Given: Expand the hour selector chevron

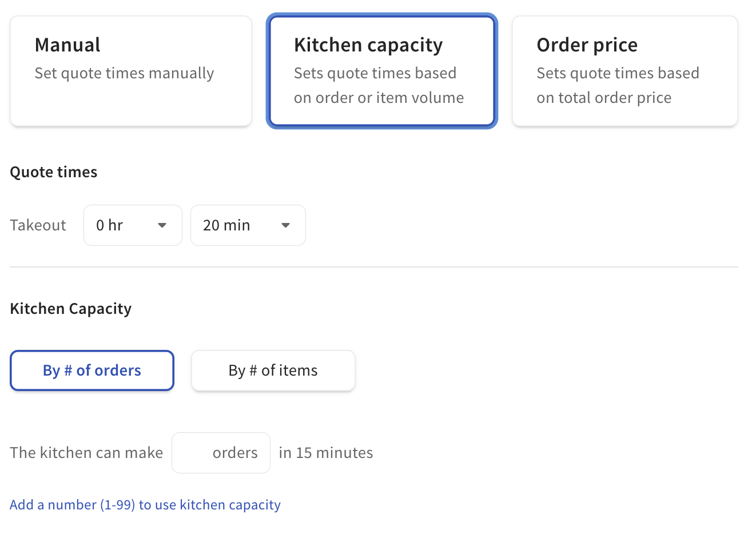Looking at the screenshot, I should (162, 225).
